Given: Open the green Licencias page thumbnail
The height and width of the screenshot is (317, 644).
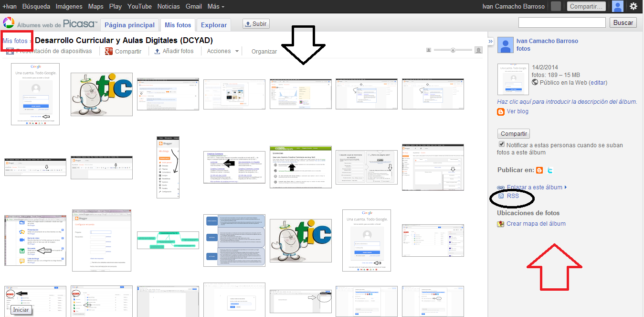Looking at the screenshot, I should coord(300,167).
